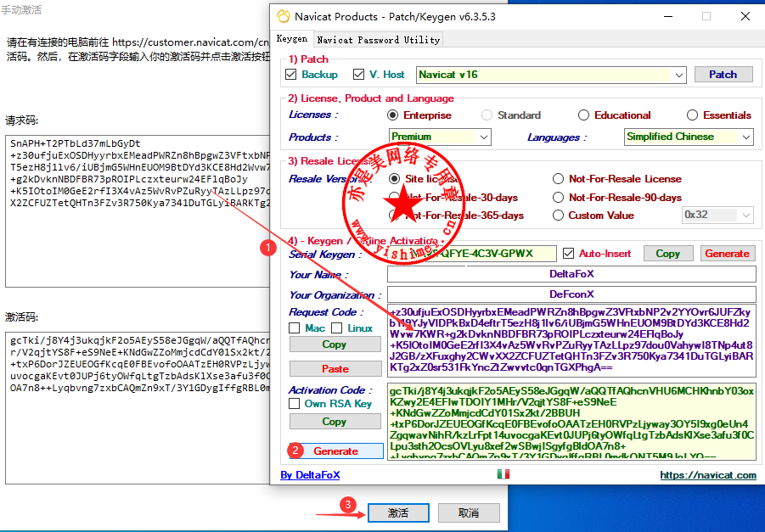Select the Custom Value radio button

pyautogui.click(x=558, y=215)
